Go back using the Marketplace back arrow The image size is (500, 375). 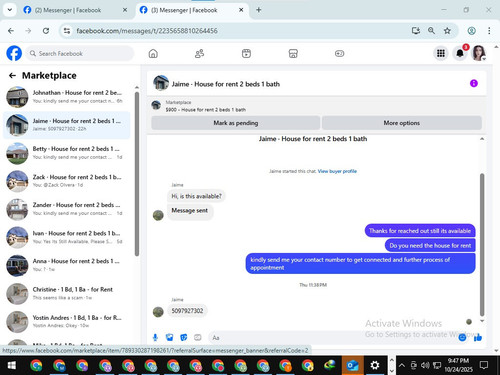pos(12,76)
